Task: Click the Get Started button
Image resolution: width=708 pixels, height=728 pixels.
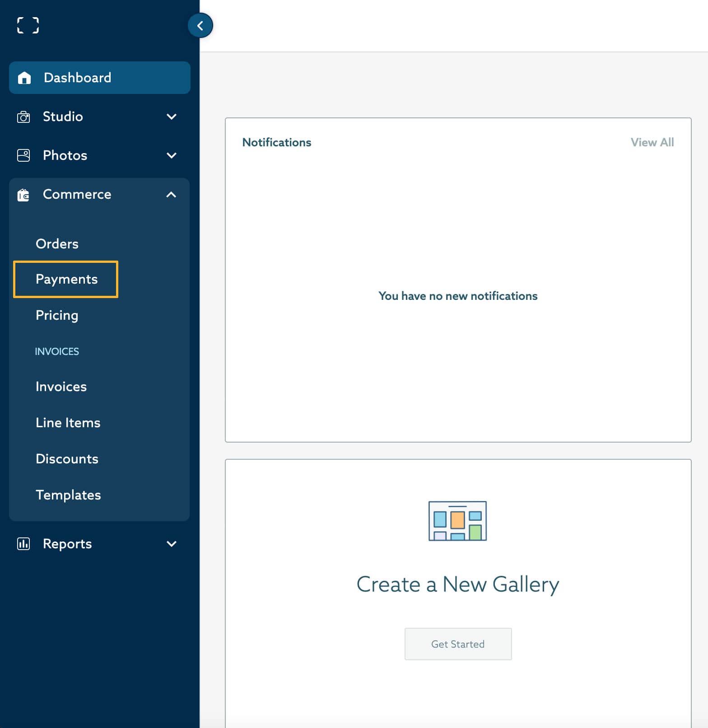Action: coord(458,644)
